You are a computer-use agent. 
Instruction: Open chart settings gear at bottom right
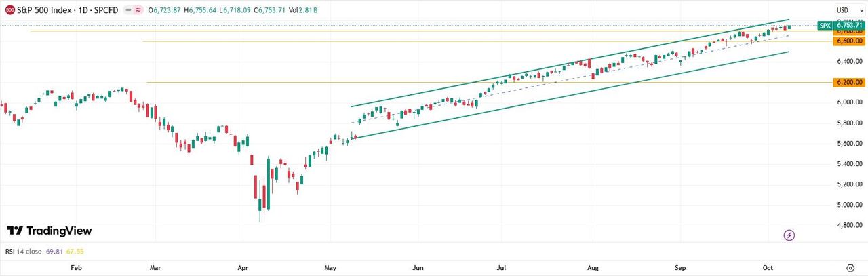click(850, 268)
